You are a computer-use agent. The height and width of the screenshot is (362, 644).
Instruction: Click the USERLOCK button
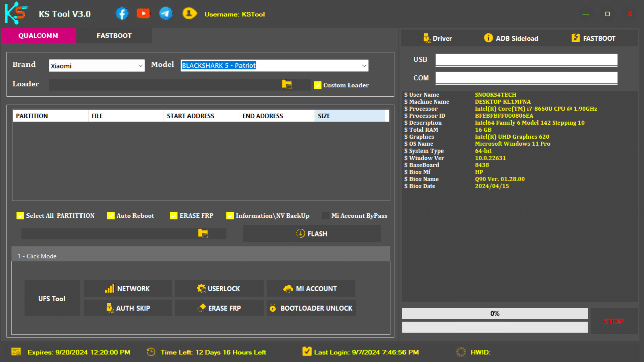point(219,289)
